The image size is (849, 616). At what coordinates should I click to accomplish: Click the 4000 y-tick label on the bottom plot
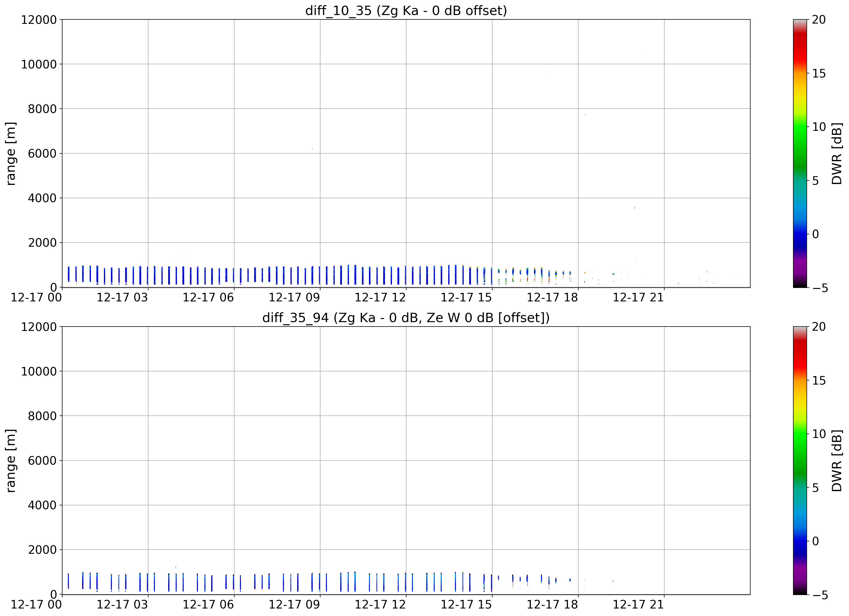(42, 505)
